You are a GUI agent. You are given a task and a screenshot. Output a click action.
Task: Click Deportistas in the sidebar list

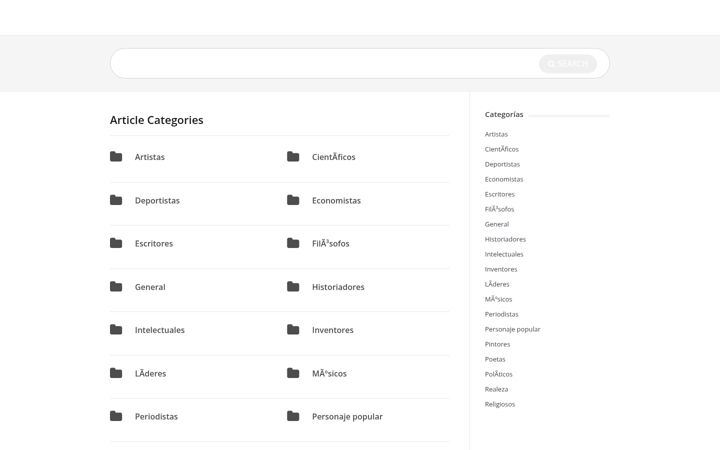click(502, 164)
